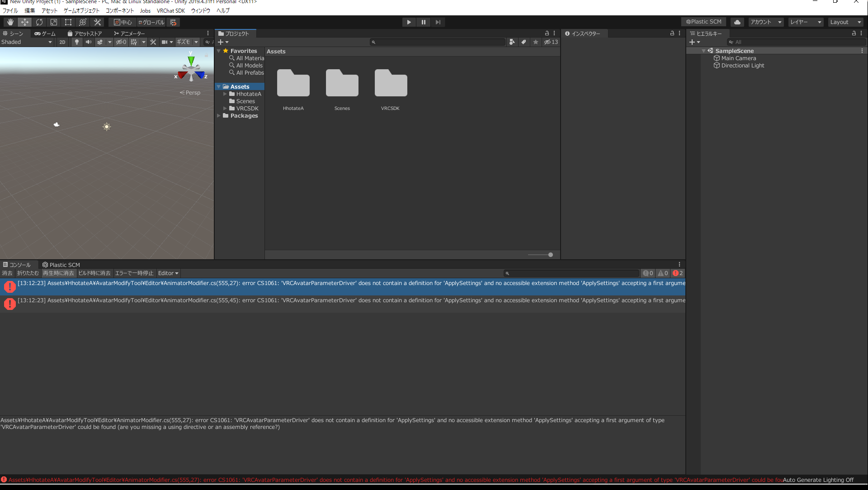Activate the Rotate tool
The width and height of the screenshot is (868, 490).
39,22
